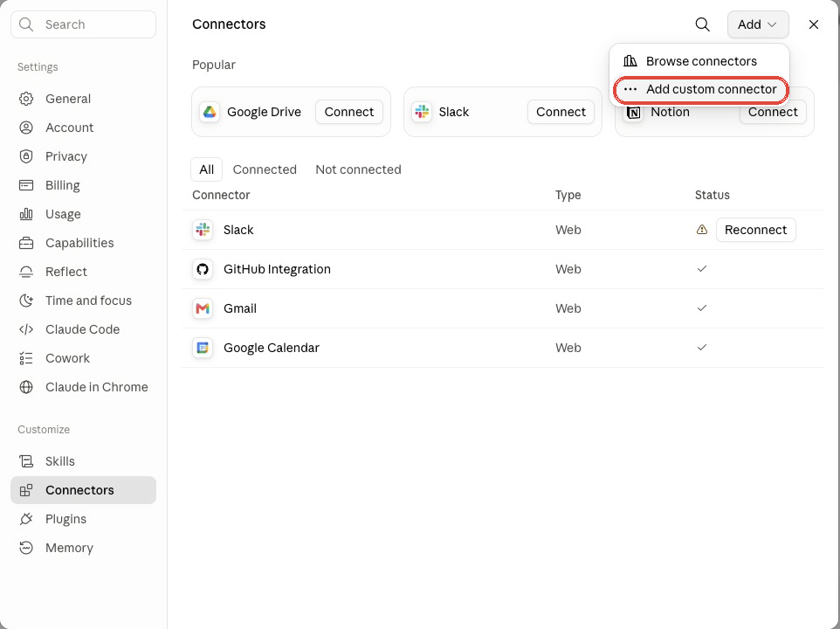Viewport: 840px width, 629px height.
Task: Reconnect the Slack connector
Action: [x=755, y=230]
